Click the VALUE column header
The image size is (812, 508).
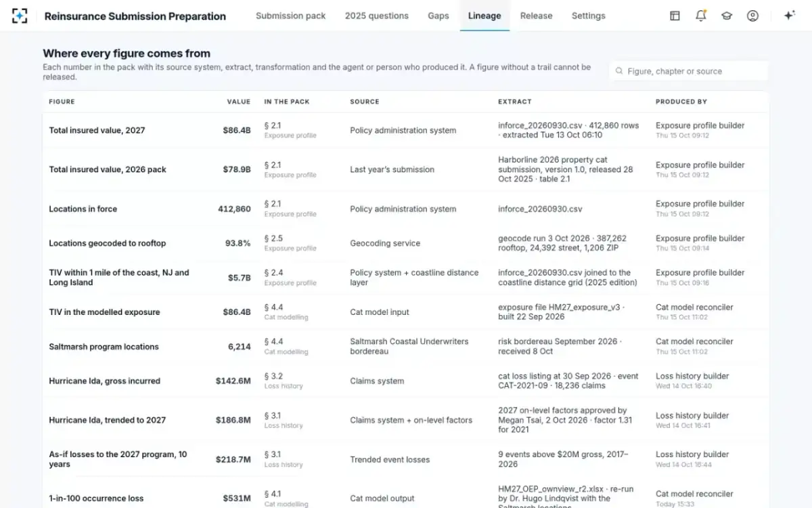coord(238,102)
